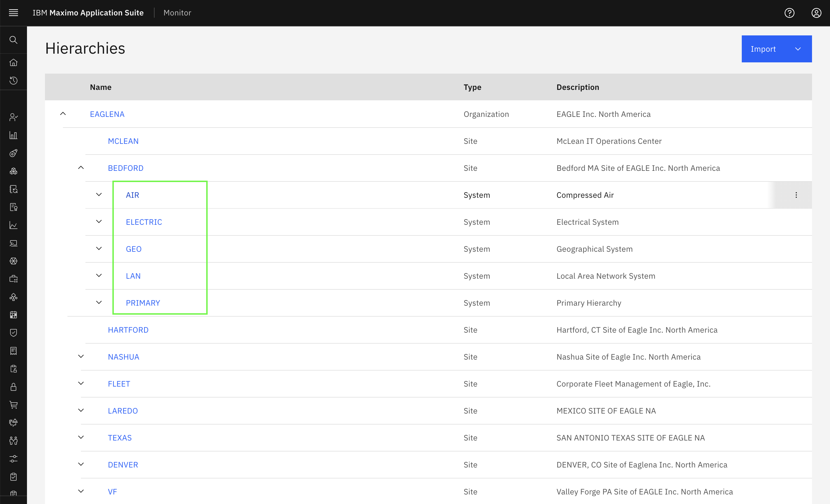Open the MCLEAN site link
The height and width of the screenshot is (504, 830).
(x=123, y=141)
